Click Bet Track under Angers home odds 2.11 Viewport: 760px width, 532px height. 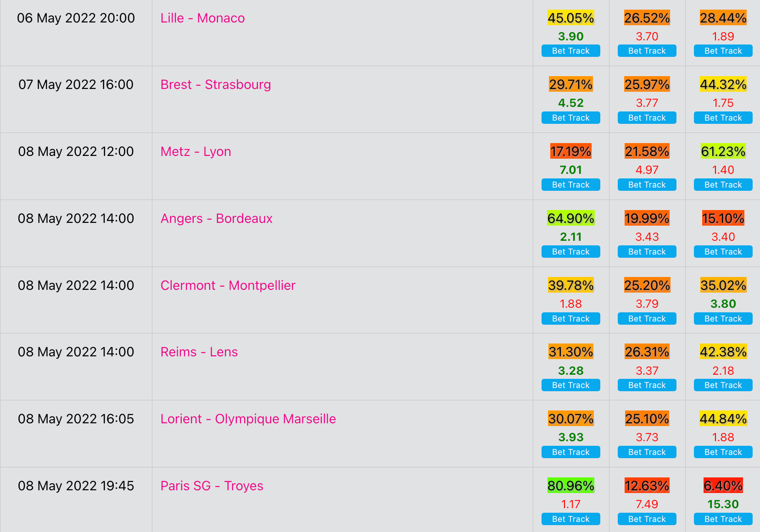point(571,252)
